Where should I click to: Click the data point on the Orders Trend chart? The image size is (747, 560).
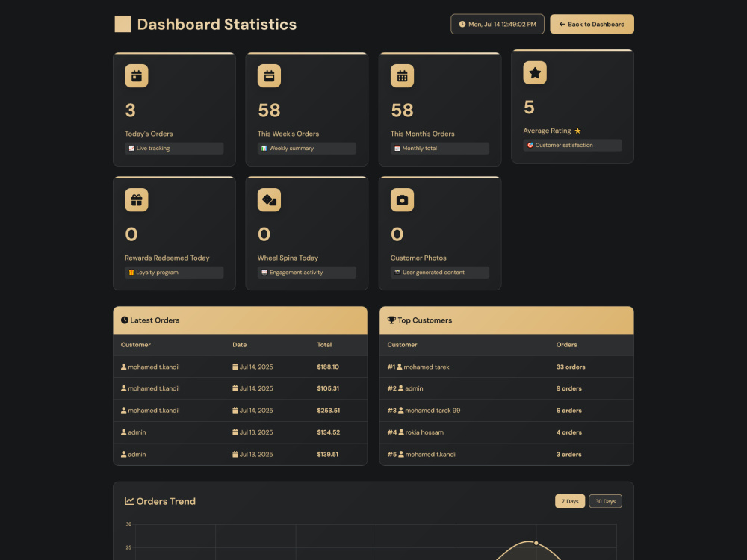536,543
